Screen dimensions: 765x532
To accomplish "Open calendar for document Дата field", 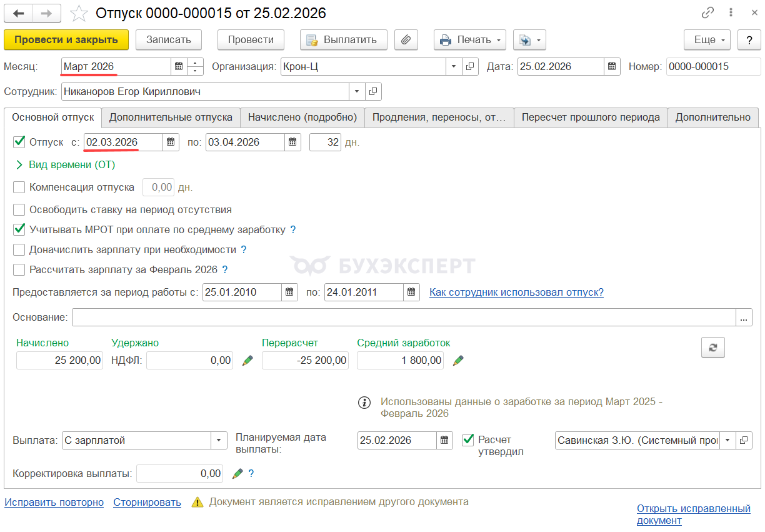I will click(x=612, y=66).
